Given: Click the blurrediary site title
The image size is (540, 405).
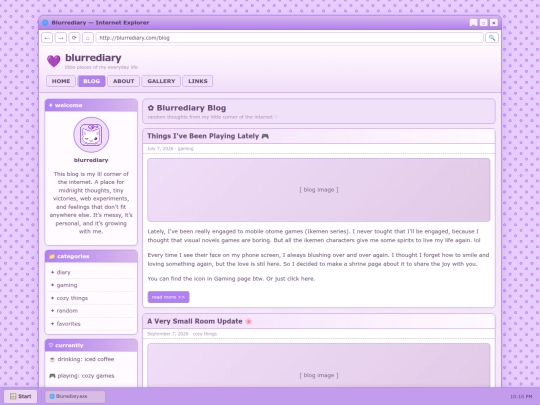Looking at the screenshot, I should (x=93, y=58).
